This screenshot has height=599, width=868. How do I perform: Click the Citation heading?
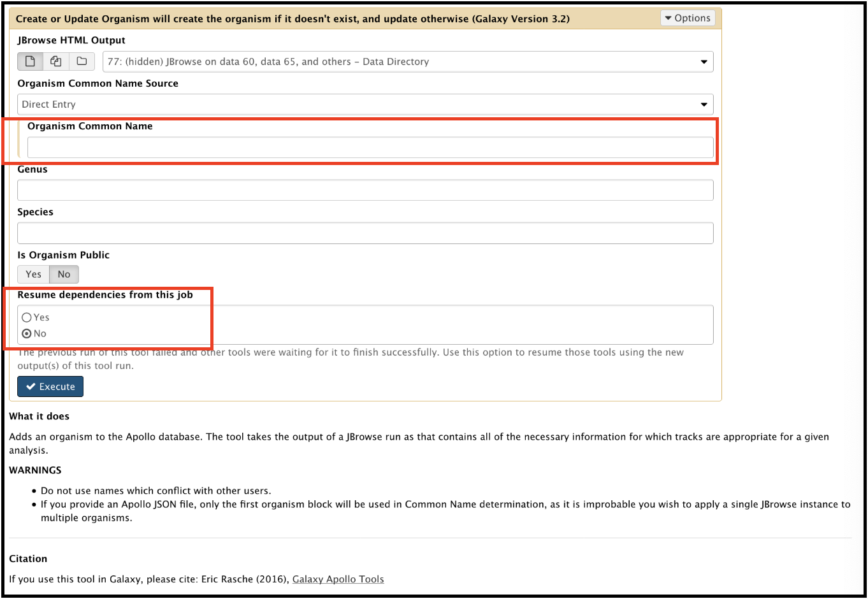[x=28, y=559]
